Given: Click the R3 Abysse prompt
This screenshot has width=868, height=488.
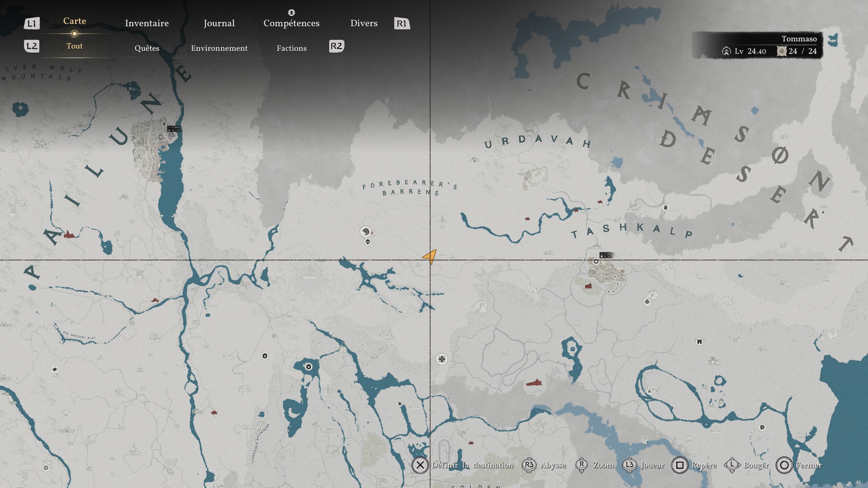Looking at the screenshot, I should pos(544,465).
